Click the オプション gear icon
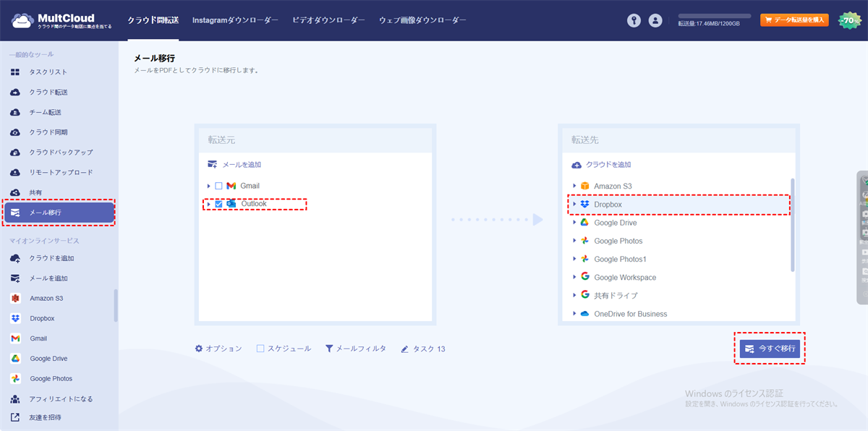This screenshot has height=431, width=868. 199,349
